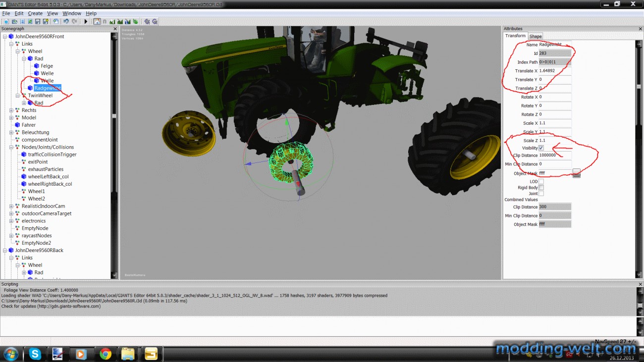Close the Scripting panel

click(641, 284)
